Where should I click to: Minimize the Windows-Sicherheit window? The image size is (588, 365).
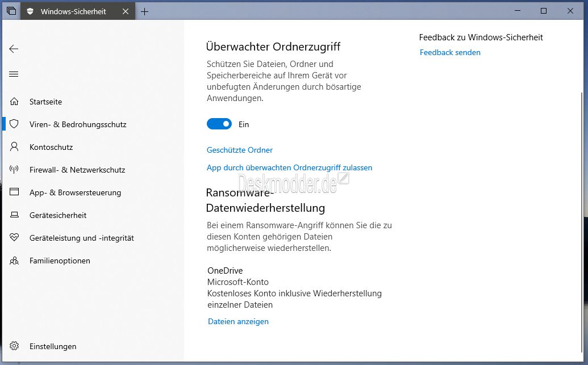click(x=518, y=11)
